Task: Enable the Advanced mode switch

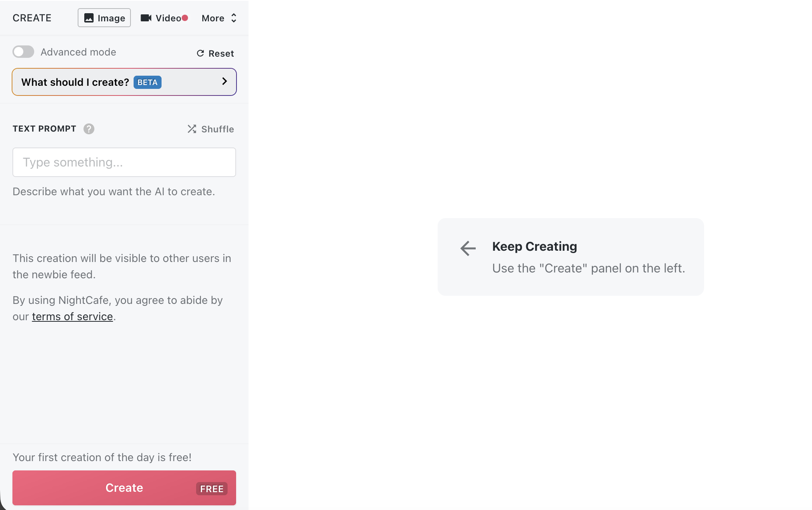Action: click(x=23, y=52)
